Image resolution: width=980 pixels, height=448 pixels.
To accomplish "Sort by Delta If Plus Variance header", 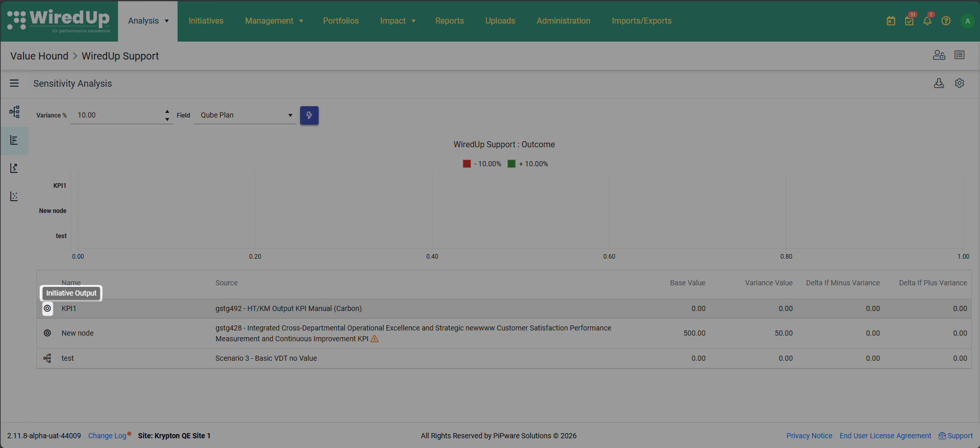I will click(x=933, y=283).
